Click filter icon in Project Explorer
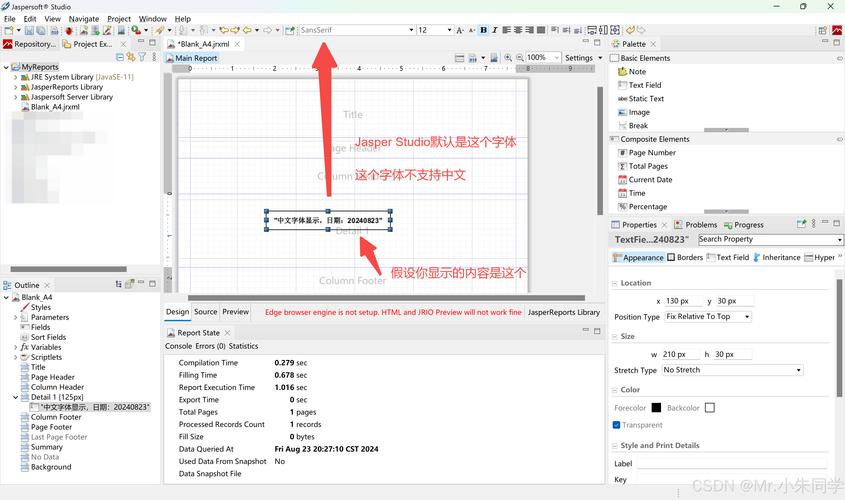The height and width of the screenshot is (500, 845). 142,57
